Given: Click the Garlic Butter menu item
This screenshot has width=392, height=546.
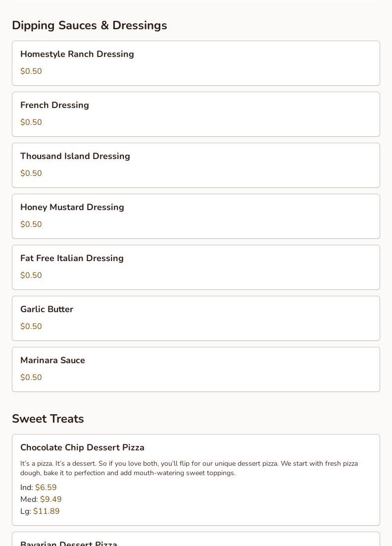Looking at the screenshot, I should tap(47, 309).
